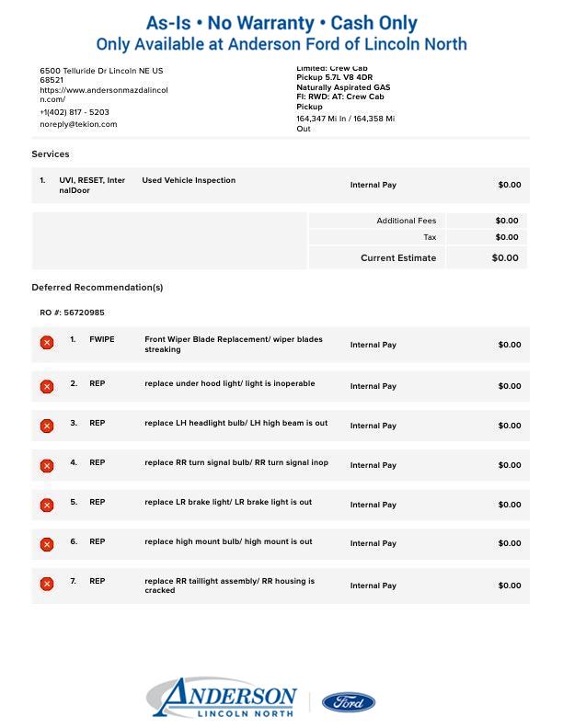Click RO # 56720985 label

click(72, 313)
